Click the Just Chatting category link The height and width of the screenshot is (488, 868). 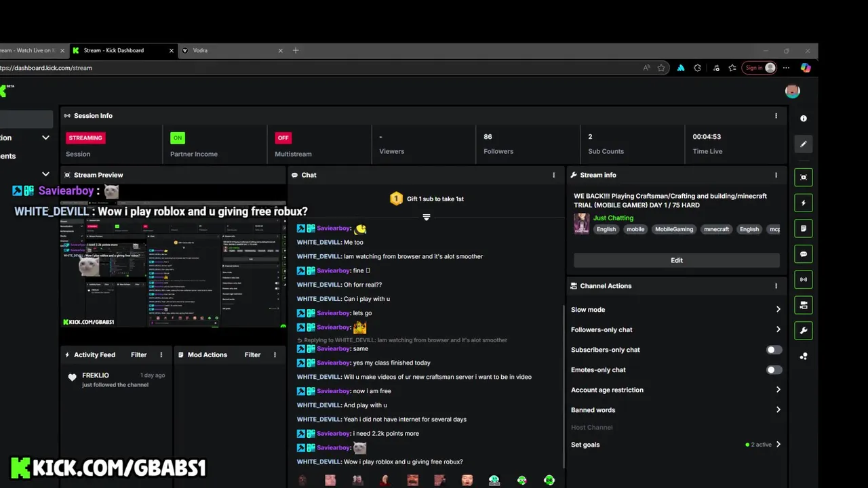(613, 218)
